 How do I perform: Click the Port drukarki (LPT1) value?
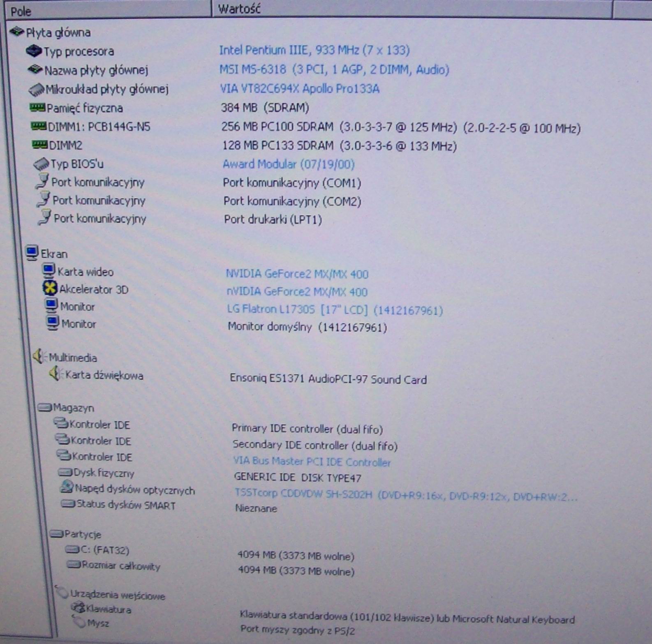click(273, 219)
